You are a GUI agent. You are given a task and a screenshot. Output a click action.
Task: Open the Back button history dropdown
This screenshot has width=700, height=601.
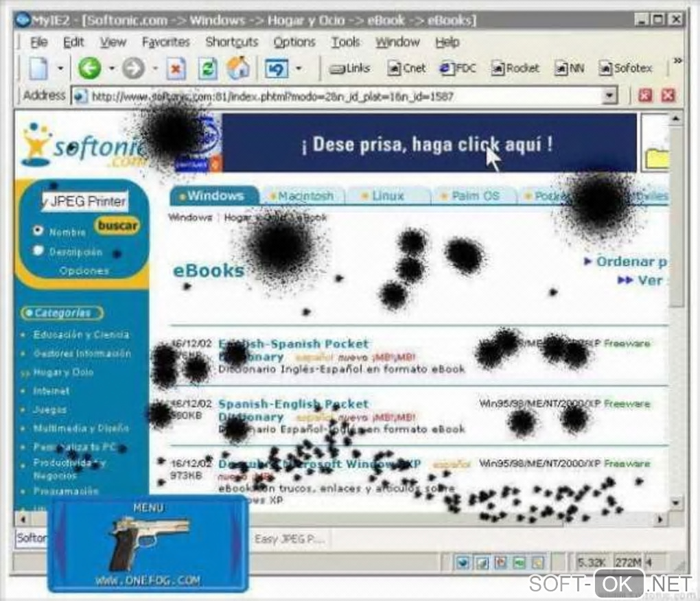pyautogui.click(x=112, y=69)
